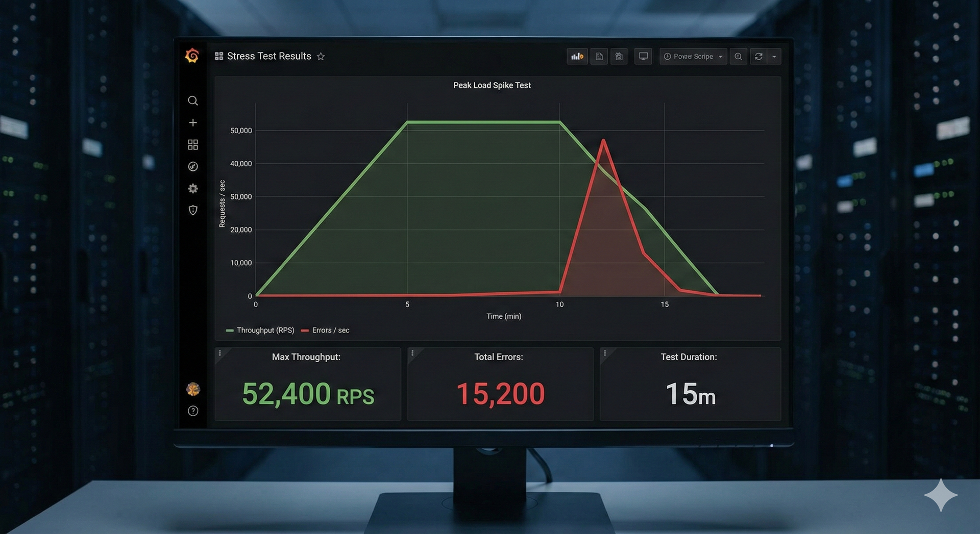Click the plus create icon in sidebar

pos(192,123)
